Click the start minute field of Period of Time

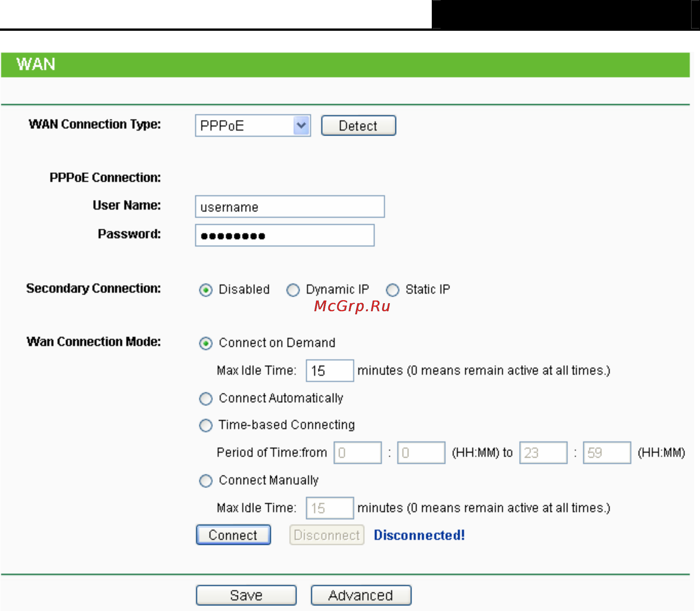click(x=421, y=452)
